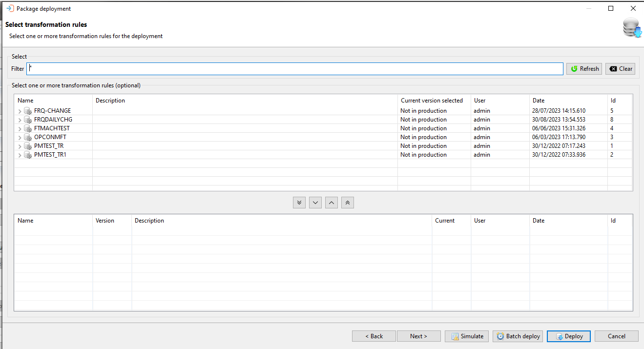Click the Deploy button
The width and height of the screenshot is (644, 349).
pyautogui.click(x=569, y=336)
